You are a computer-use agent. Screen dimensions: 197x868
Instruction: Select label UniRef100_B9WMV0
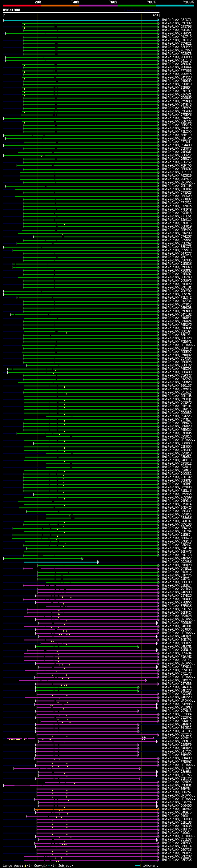(x=176, y=382)
